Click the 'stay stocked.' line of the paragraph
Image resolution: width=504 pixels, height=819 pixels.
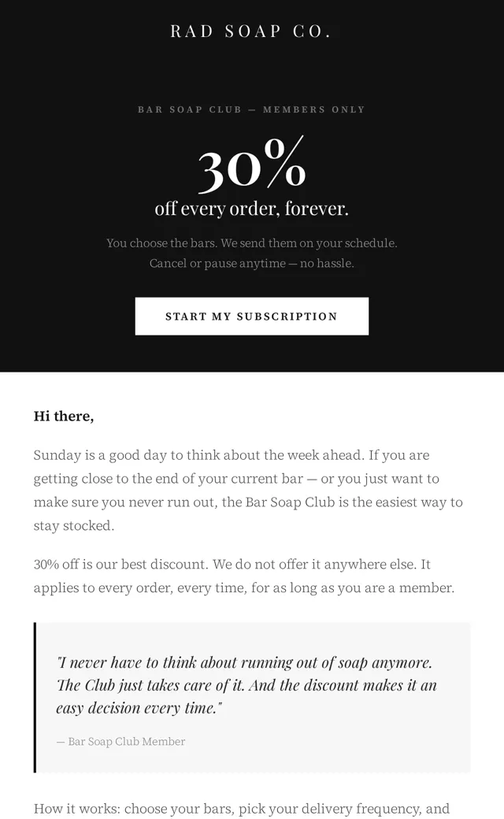pyautogui.click(x=74, y=525)
